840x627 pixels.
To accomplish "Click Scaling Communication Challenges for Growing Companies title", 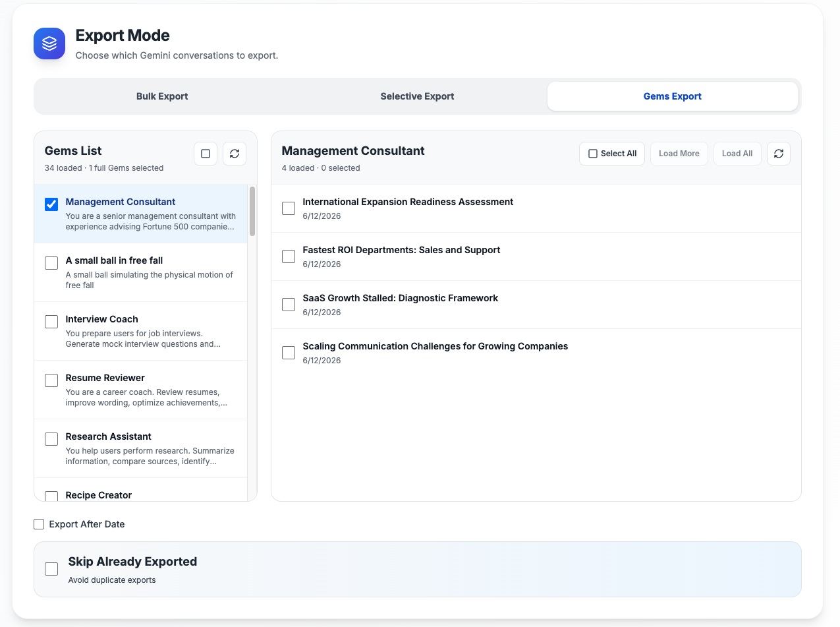I will 435,346.
